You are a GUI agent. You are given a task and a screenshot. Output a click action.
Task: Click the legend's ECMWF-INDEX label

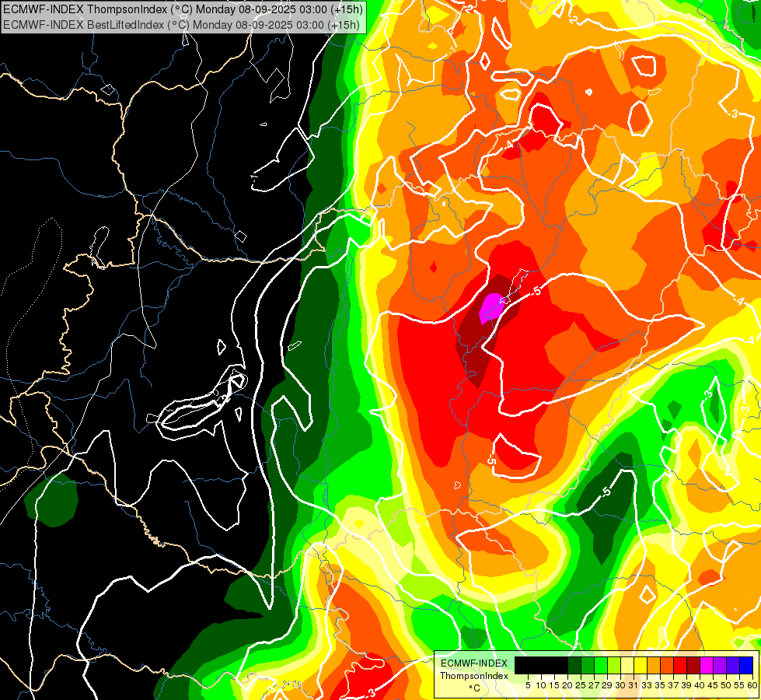[x=474, y=663]
